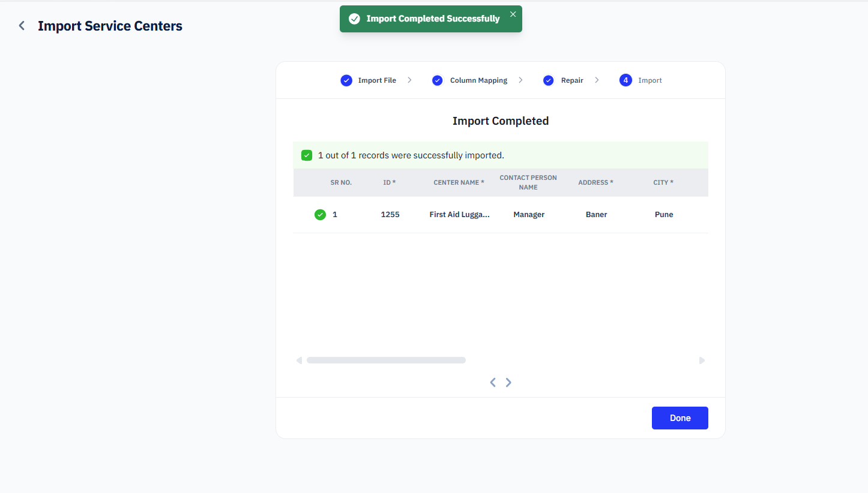Click the Repair step checkmark icon
Viewport: 868px width, 493px height.
[x=548, y=80]
